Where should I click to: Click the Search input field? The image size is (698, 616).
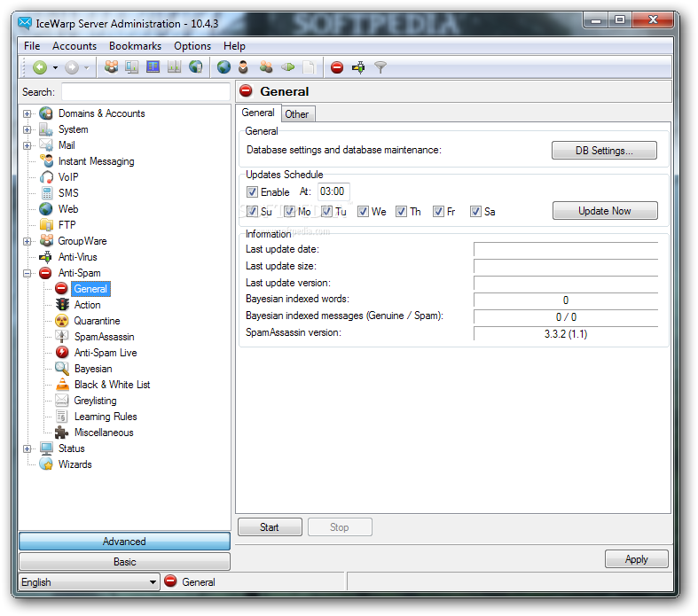pos(145,91)
